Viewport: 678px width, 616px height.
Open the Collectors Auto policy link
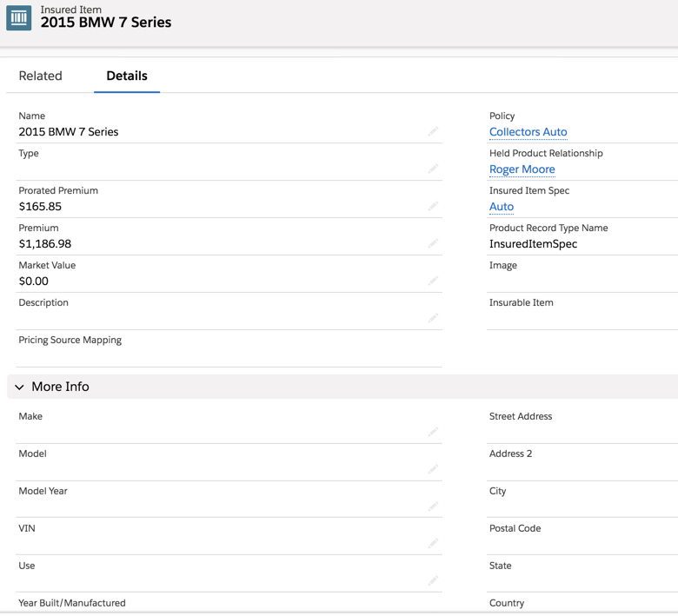point(528,132)
